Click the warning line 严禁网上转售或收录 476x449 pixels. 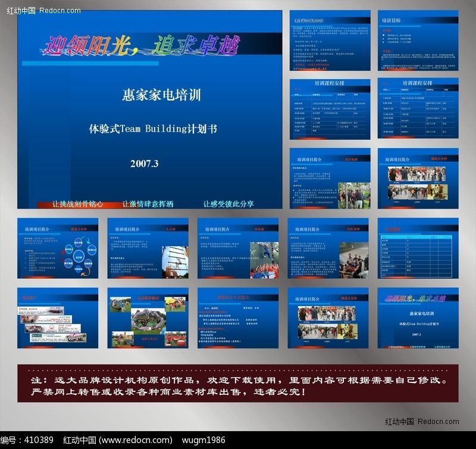(168, 392)
